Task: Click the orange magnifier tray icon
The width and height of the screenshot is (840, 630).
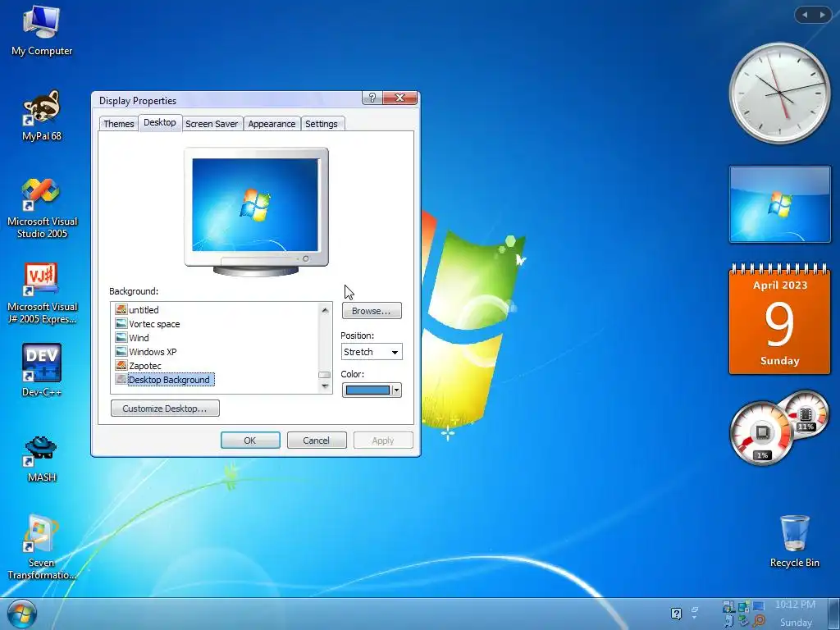Action: click(x=759, y=620)
